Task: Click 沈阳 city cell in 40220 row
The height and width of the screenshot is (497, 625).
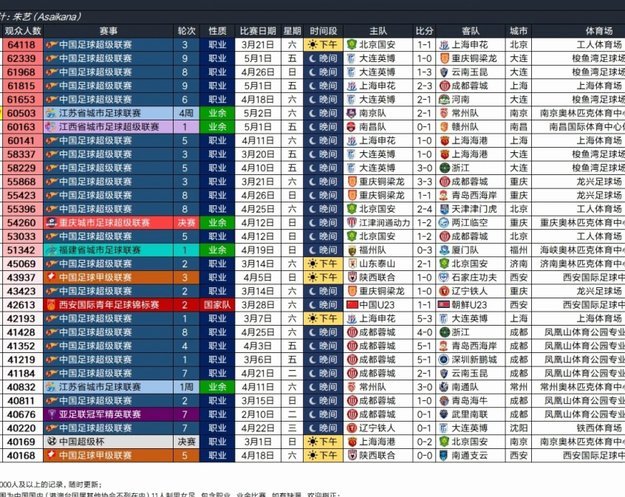Action: 519,428
